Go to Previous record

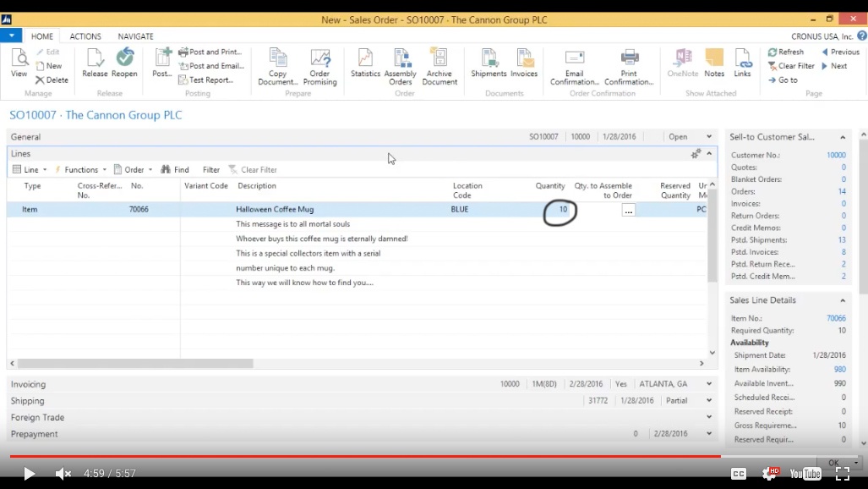840,52
